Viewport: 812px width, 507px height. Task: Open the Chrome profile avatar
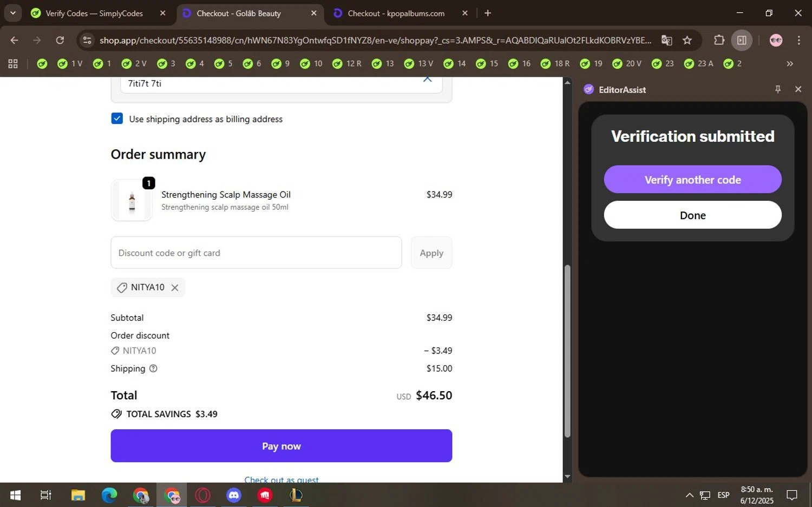[x=776, y=40]
